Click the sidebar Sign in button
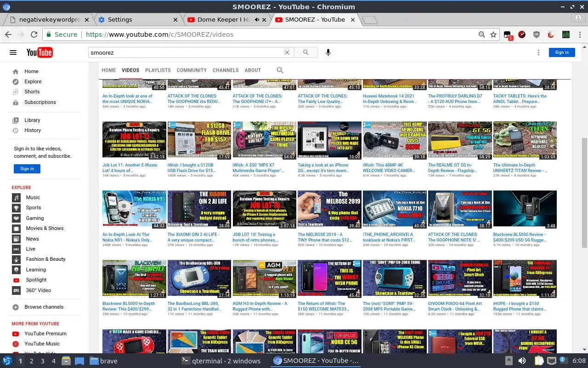 pyautogui.click(x=27, y=169)
